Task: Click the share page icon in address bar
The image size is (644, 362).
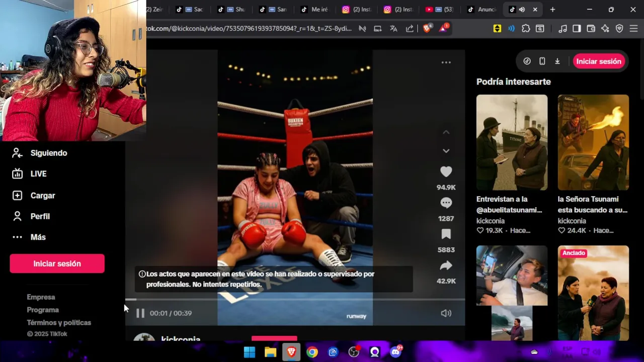Action: click(410, 29)
